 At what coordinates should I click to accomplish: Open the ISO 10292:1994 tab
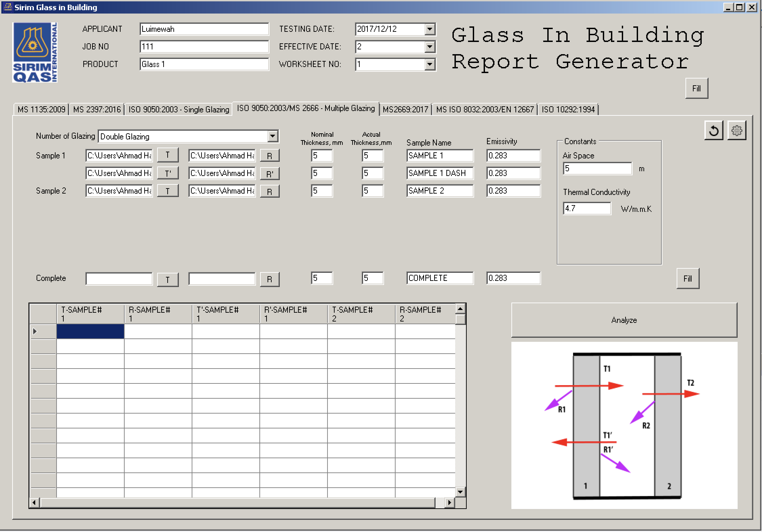point(568,110)
